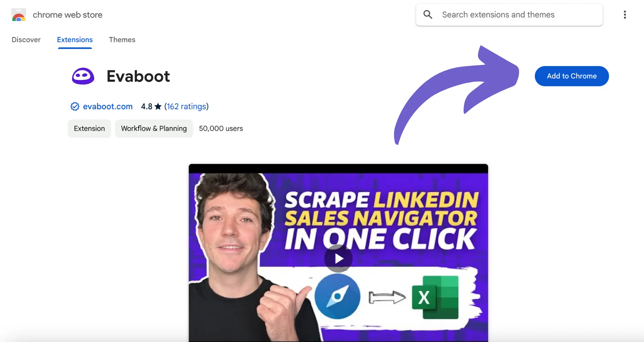Play the Evaboot promo video
Screen dimensions: 644x342
click(x=338, y=259)
